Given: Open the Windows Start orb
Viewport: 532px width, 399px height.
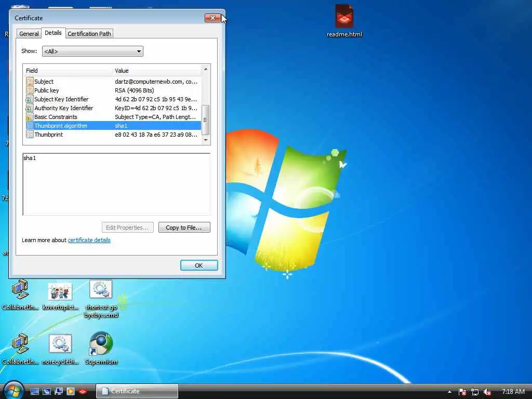Looking at the screenshot, I should pyautogui.click(x=14, y=390).
